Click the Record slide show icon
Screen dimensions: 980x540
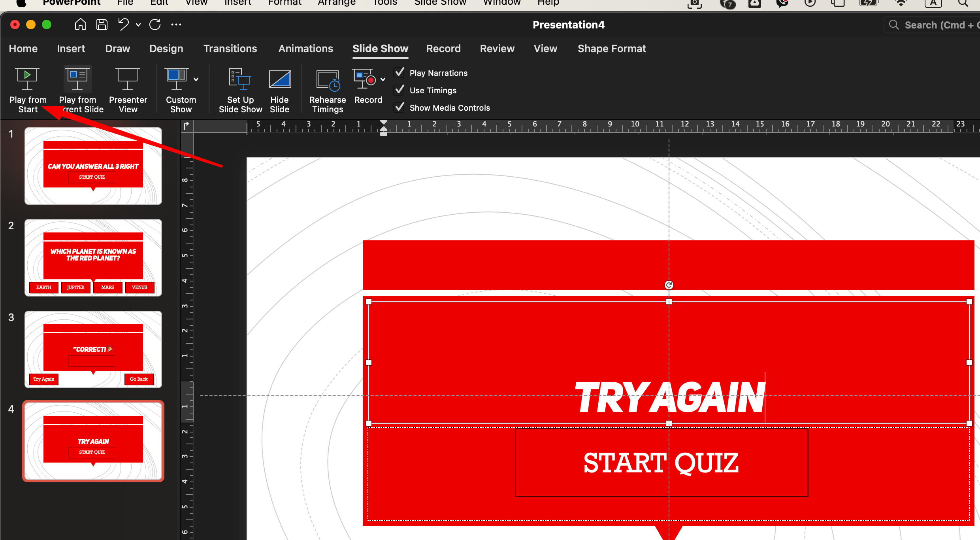tap(364, 79)
